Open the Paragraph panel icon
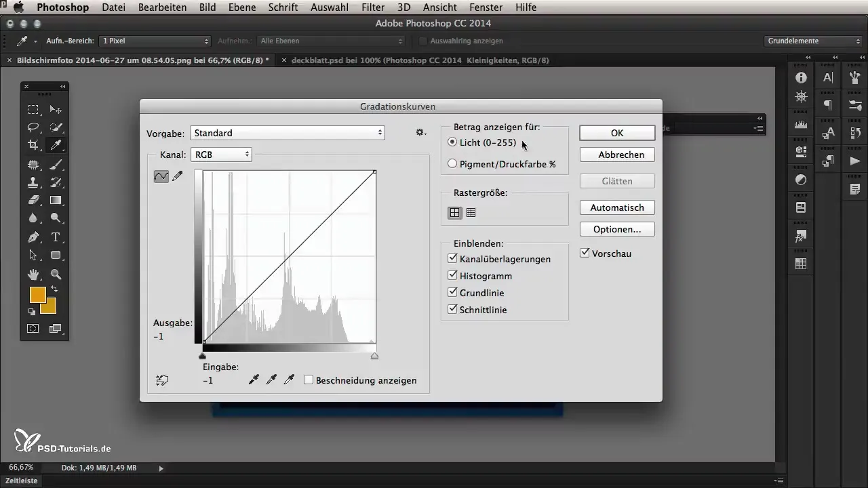 pos(828,105)
